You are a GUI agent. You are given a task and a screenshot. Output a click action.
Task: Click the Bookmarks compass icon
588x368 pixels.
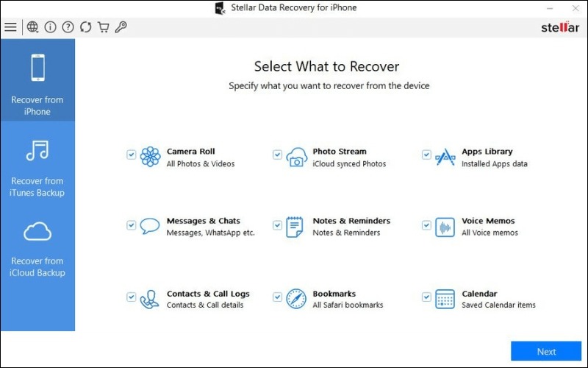tap(296, 299)
